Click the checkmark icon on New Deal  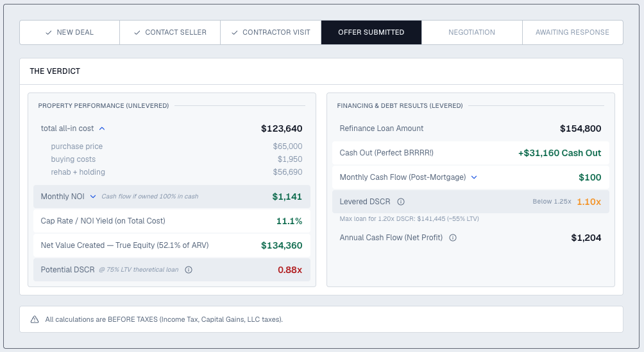49,33
